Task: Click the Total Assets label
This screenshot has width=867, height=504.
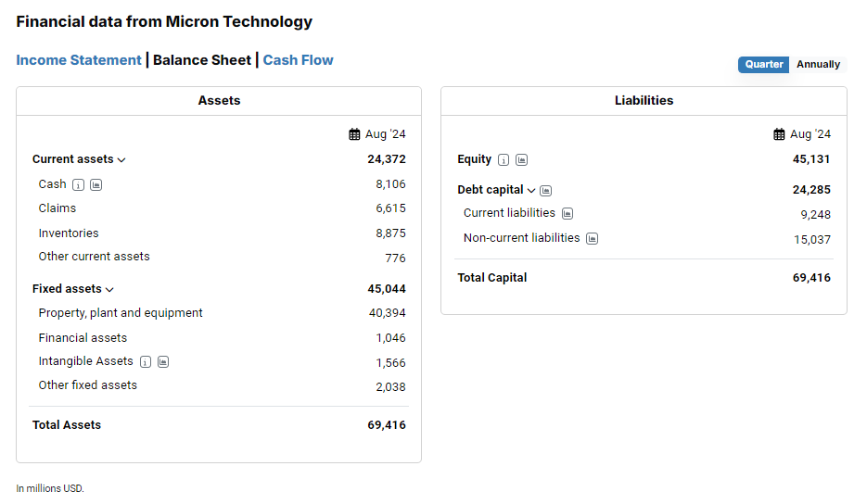Action: point(67,425)
